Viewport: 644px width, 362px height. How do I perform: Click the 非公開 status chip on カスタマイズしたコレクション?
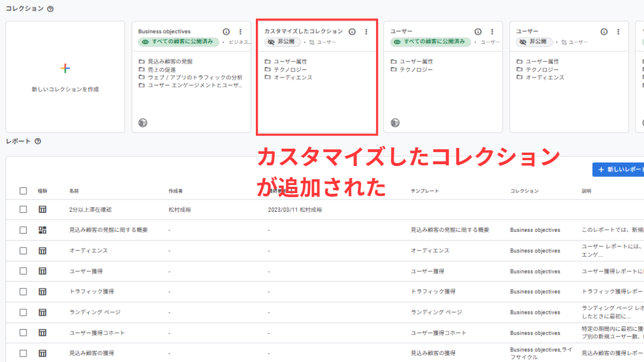tap(282, 42)
